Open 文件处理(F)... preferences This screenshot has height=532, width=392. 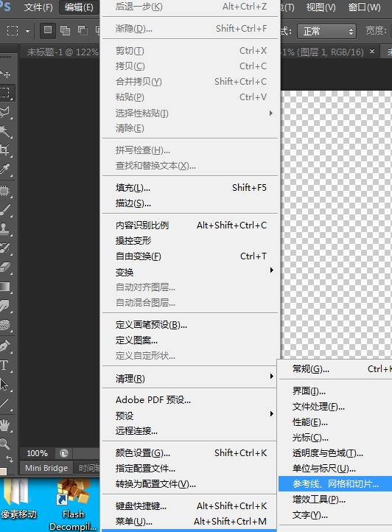(x=335, y=407)
